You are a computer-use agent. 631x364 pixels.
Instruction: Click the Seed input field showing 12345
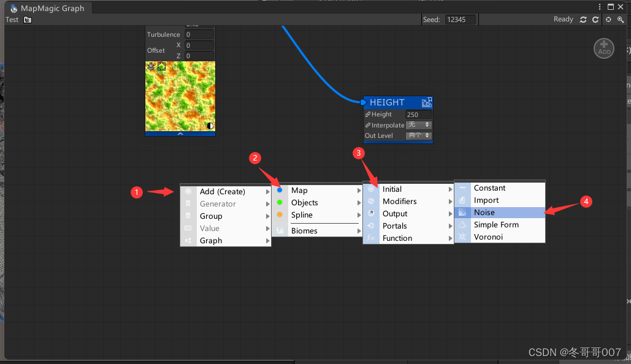coord(459,19)
